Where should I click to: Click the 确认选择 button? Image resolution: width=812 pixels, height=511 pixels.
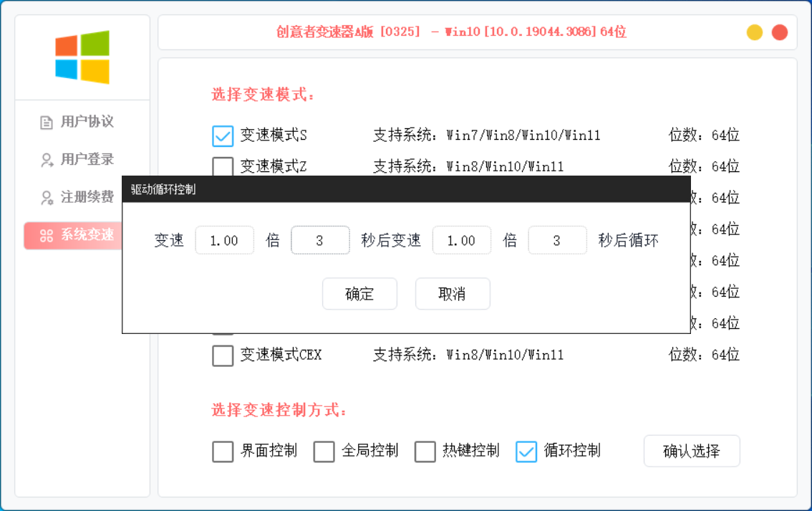[692, 451]
